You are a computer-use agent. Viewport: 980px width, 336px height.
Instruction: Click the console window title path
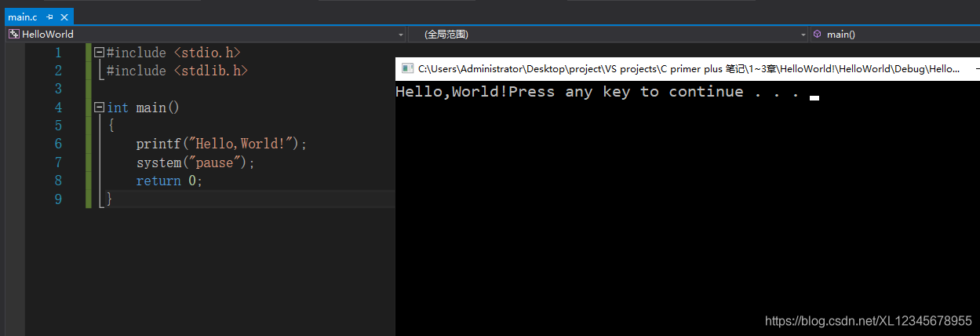[689, 69]
